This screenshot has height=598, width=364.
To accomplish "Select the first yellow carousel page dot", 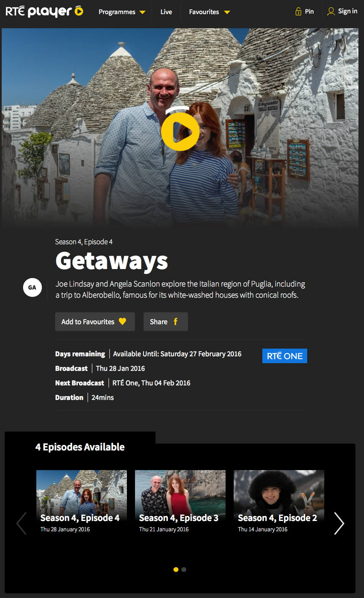I will [176, 569].
